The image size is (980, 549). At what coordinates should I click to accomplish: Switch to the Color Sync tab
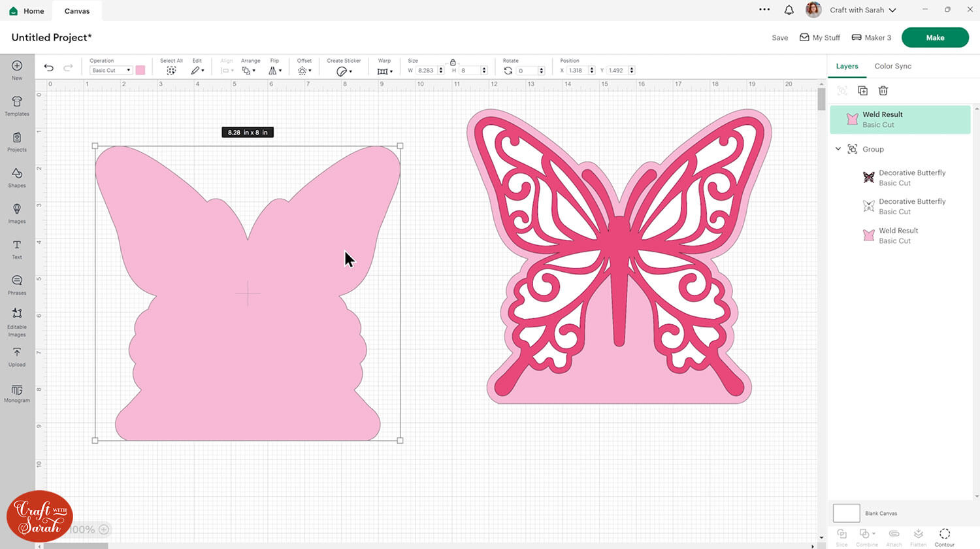pos(892,66)
